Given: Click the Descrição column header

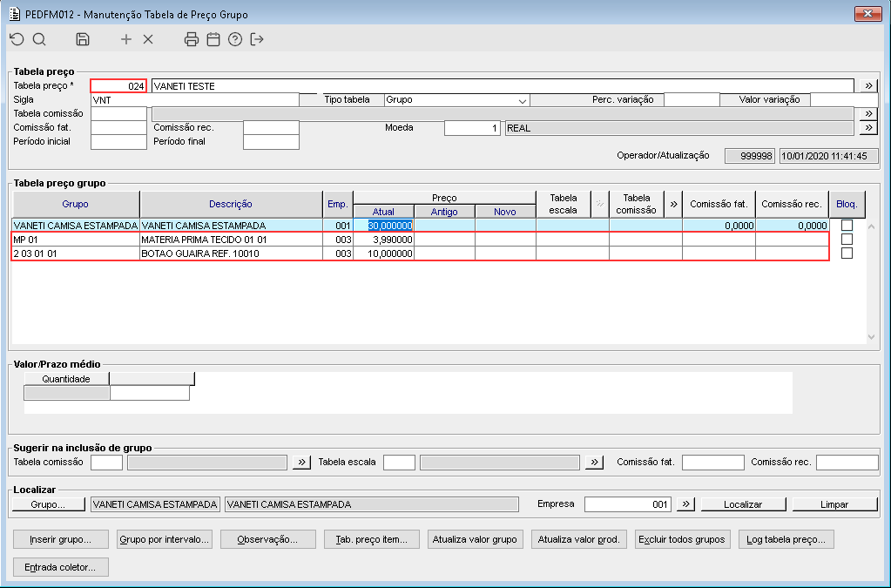Looking at the screenshot, I should pyautogui.click(x=231, y=204).
